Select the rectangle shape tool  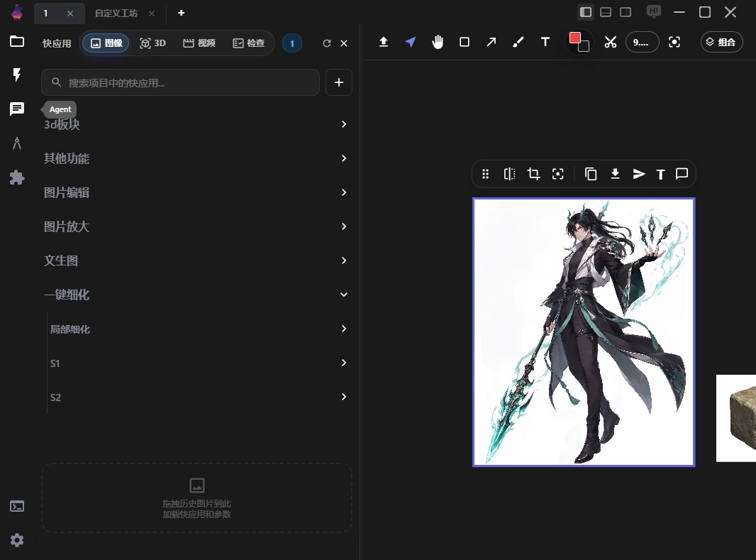pyautogui.click(x=465, y=42)
